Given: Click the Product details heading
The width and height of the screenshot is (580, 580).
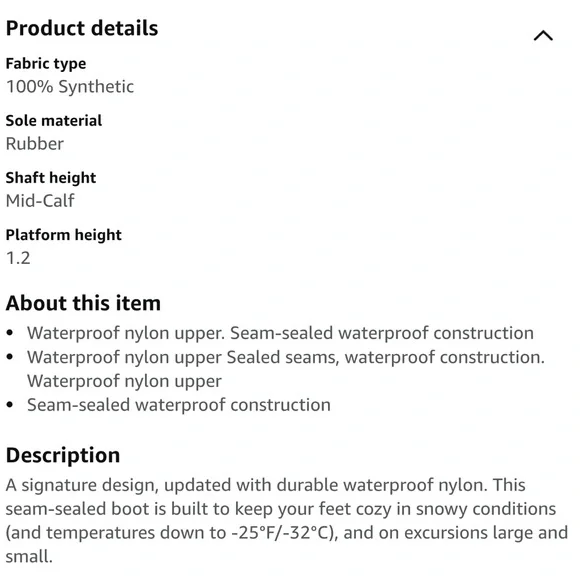Looking at the screenshot, I should tap(82, 28).
